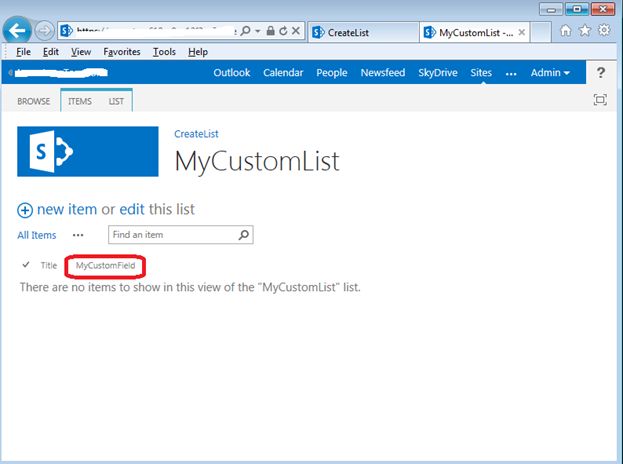
Task: Go to Outlook in the top navigation
Action: pyautogui.click(x=232, y=73)
